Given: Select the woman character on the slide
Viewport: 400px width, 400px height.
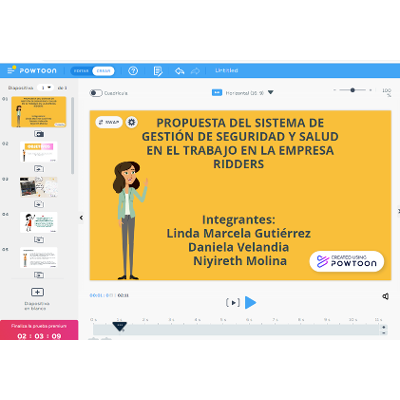Looking at the screenshot, I should tap(129, 220).
